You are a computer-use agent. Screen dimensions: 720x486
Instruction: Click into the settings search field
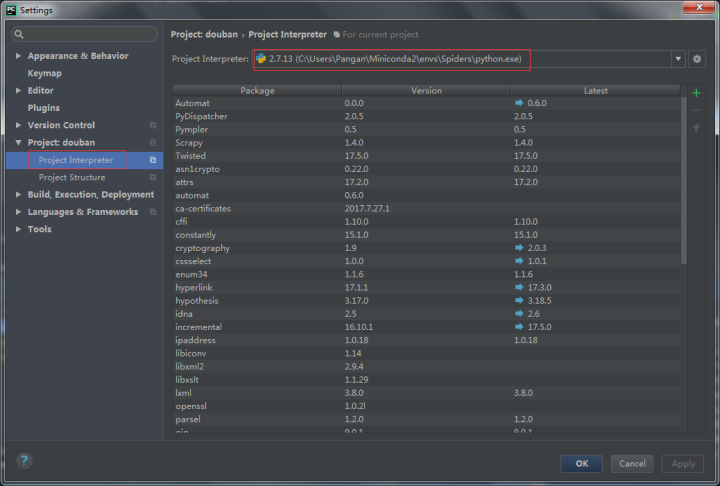pos(84,34)
